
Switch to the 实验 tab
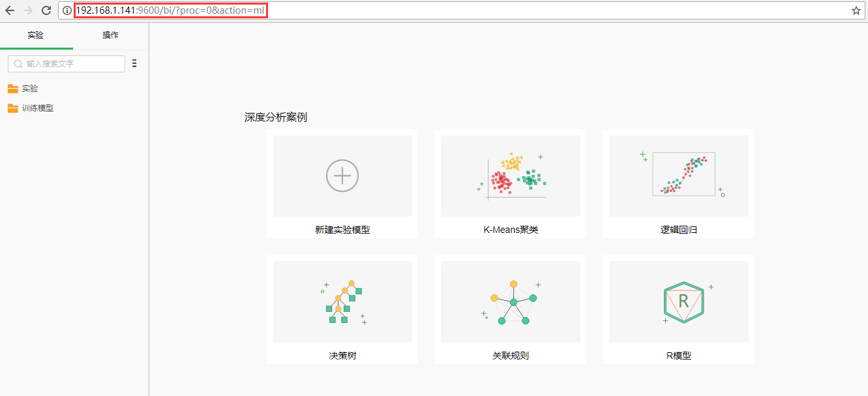pos(36,35)
